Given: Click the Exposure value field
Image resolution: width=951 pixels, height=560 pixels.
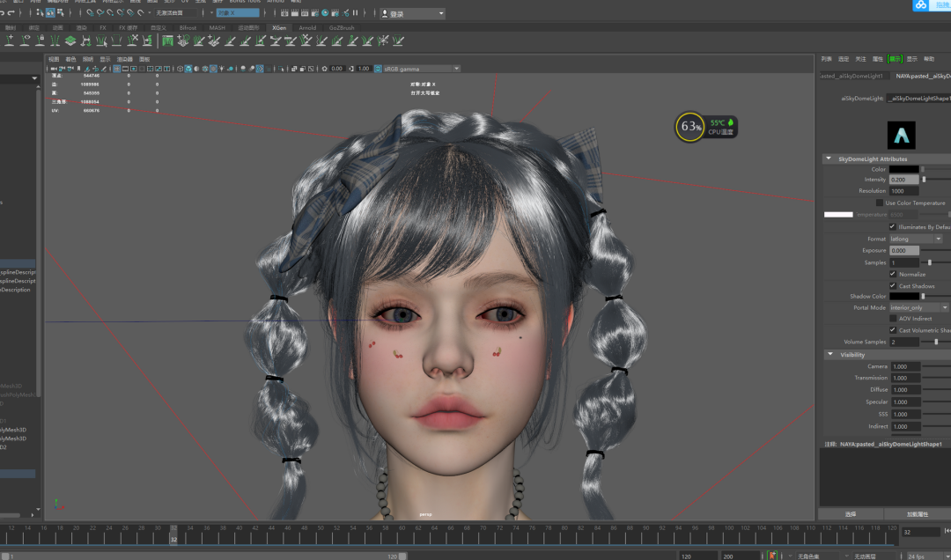Looking at the screenshot, I should pos(904,250).
